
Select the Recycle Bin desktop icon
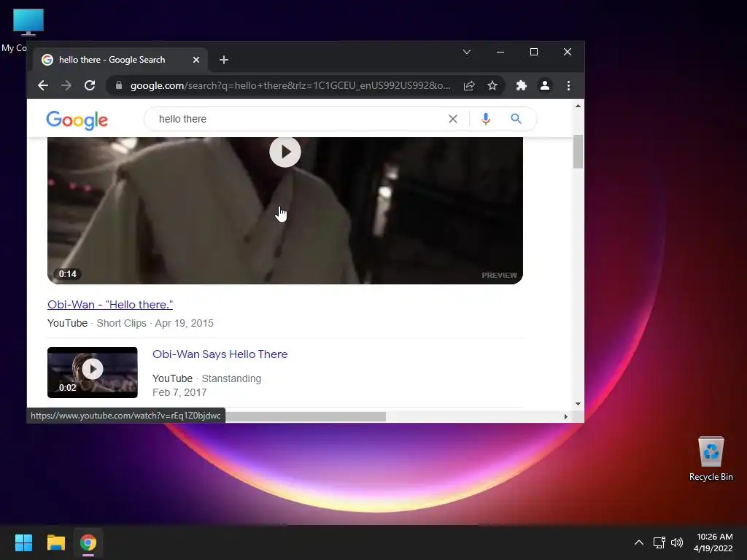tap(711, 459)
